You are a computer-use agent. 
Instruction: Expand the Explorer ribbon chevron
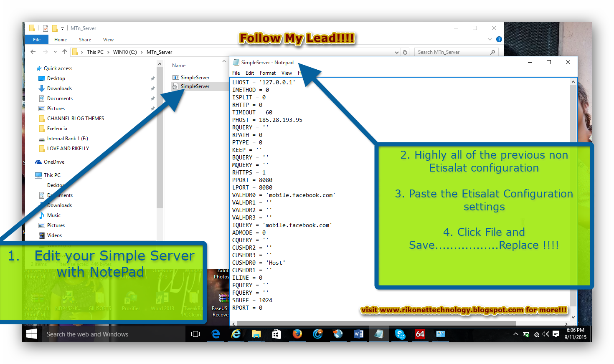click(x=490, y=39)
